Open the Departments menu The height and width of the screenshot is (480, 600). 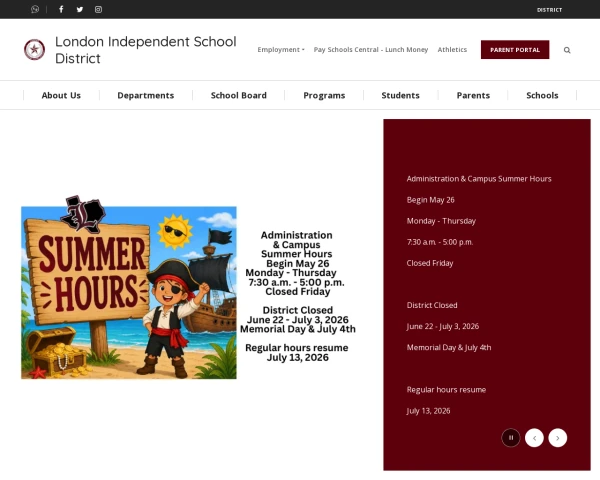tap(146, 95)
